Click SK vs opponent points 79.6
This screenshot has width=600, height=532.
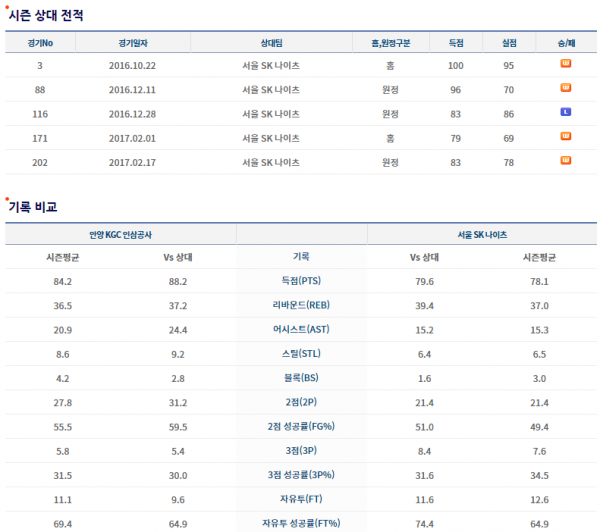424,282
